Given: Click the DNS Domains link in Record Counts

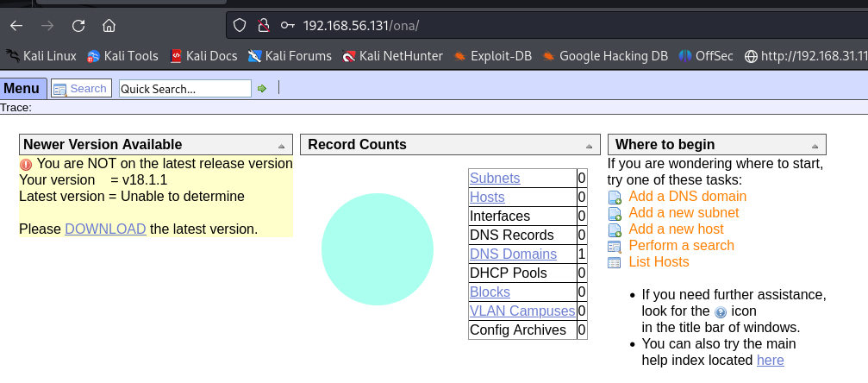Looking at the screenshot, I should pos(513,254).
